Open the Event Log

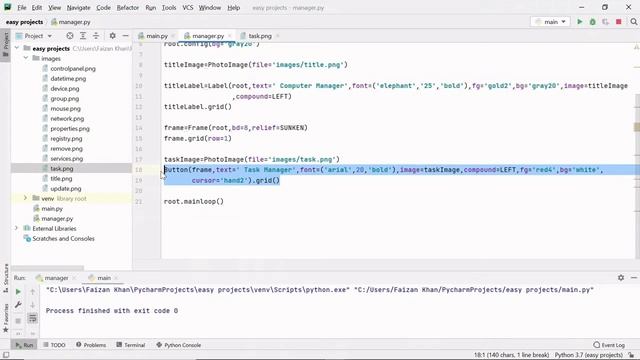(609, 345)
